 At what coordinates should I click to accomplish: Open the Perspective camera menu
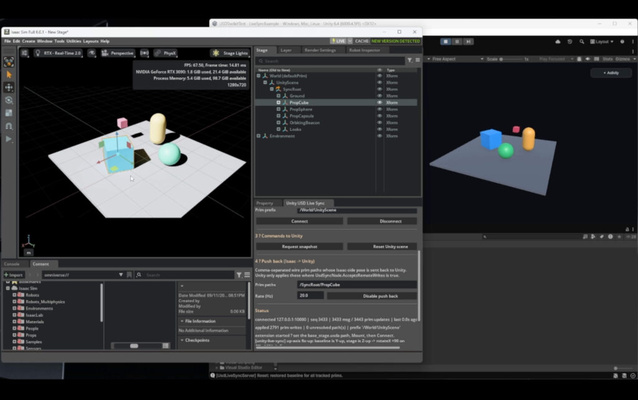point(117,53)
